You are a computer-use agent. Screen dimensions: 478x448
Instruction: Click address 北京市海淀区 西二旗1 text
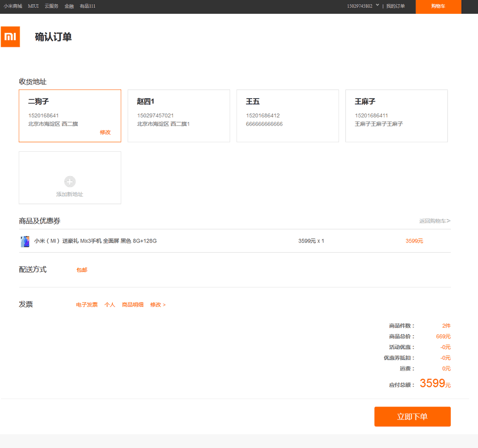click(164, 124)
